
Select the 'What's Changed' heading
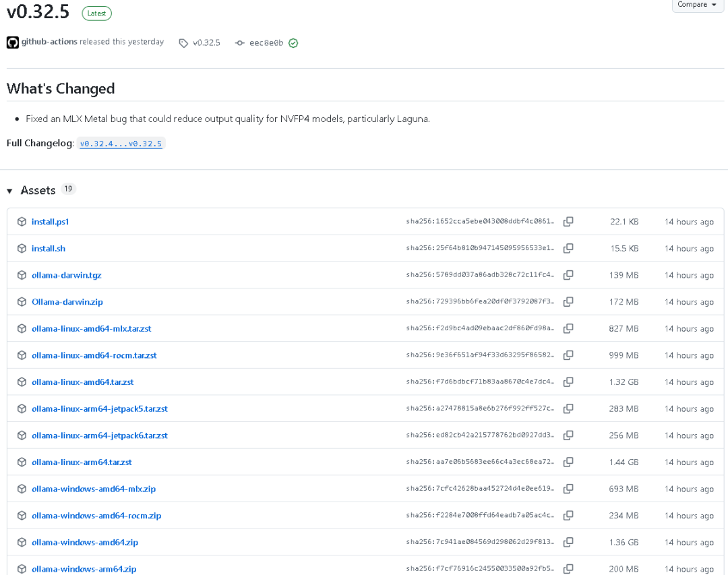pyautogui.click(x=61, y=88)
